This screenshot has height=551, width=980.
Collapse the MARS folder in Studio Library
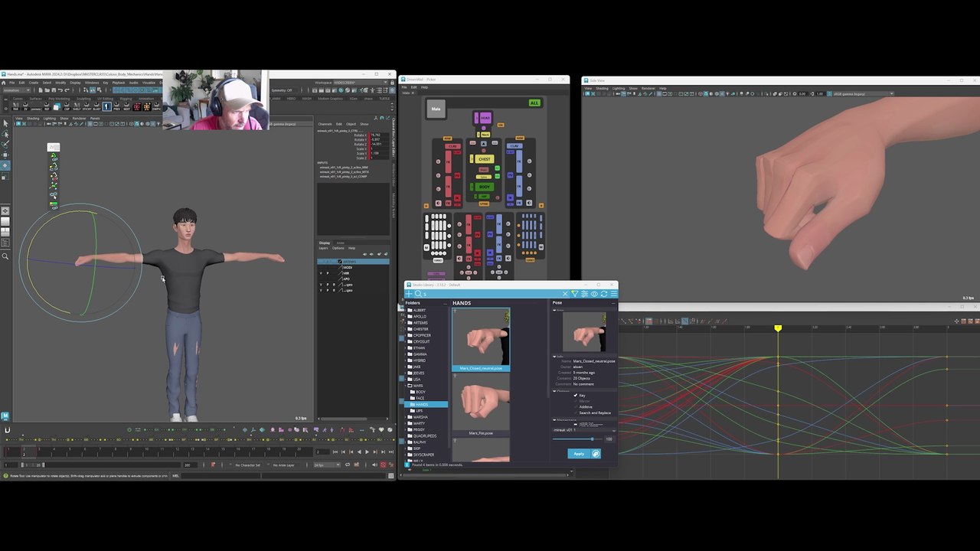tap(406, 386)
